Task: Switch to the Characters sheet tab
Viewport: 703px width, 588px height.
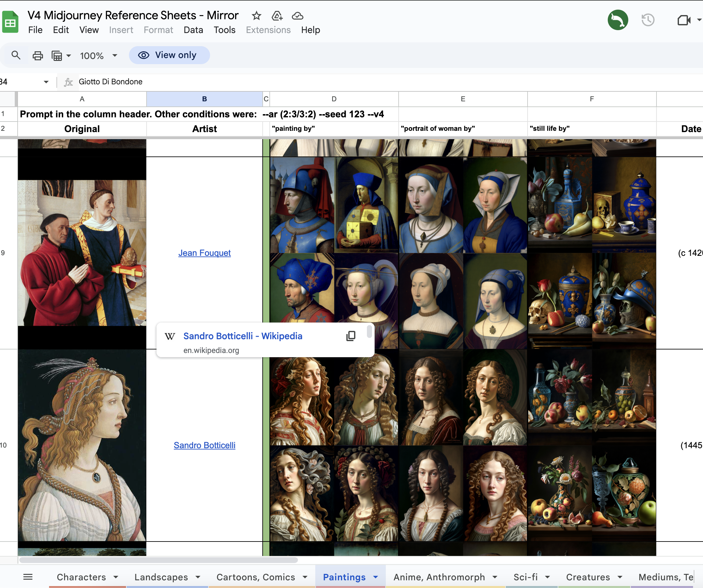Action: coord(81,577)
